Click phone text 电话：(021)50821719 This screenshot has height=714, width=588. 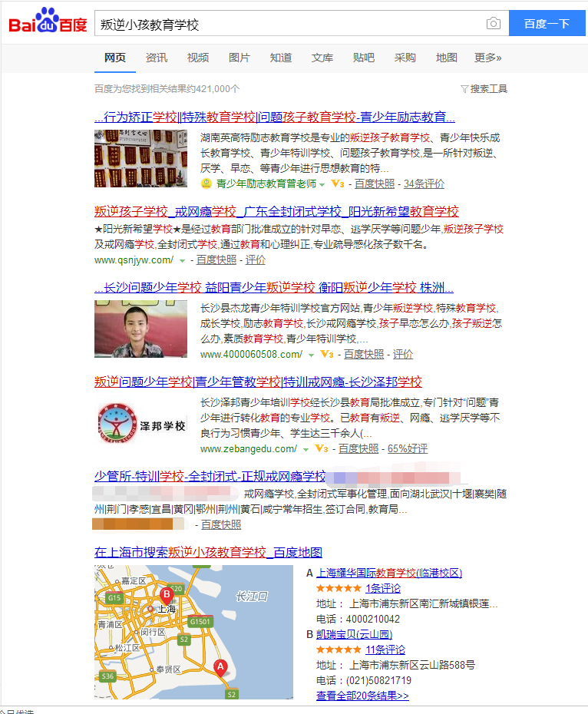point(364,680)
